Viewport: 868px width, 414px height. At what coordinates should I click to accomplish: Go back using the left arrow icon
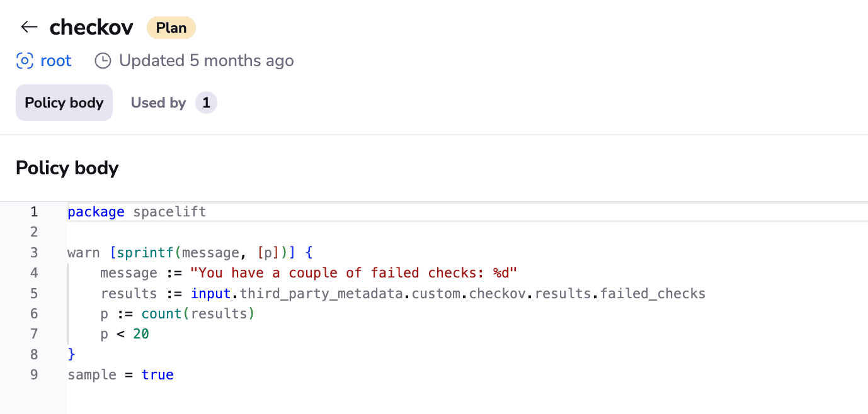point(29,27)
